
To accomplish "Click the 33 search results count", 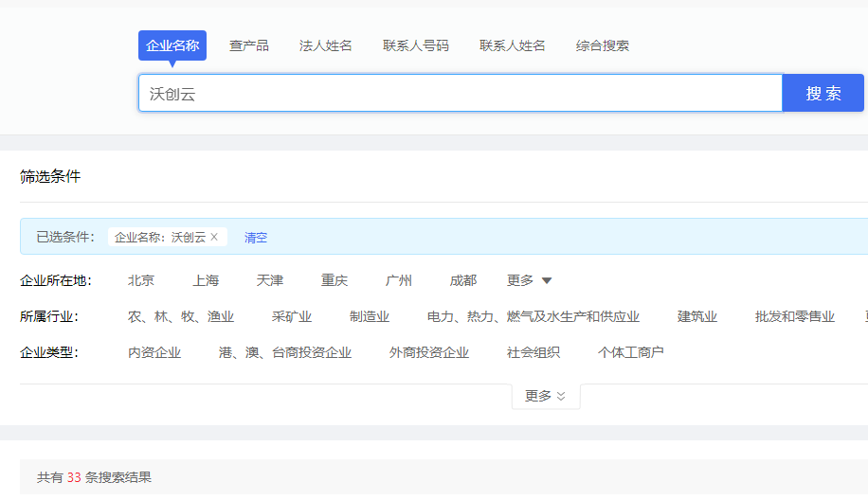I will 74,477.
